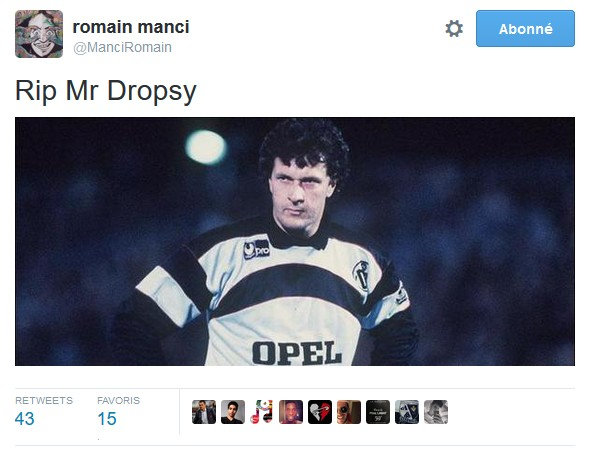Click the romain manci display name

[x=131, y=27]
